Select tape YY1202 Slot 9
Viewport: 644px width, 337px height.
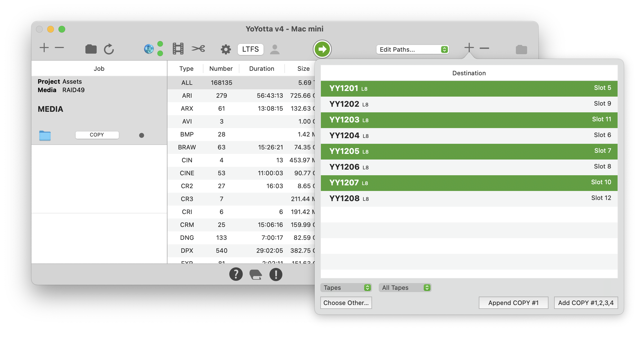(469, 104)
